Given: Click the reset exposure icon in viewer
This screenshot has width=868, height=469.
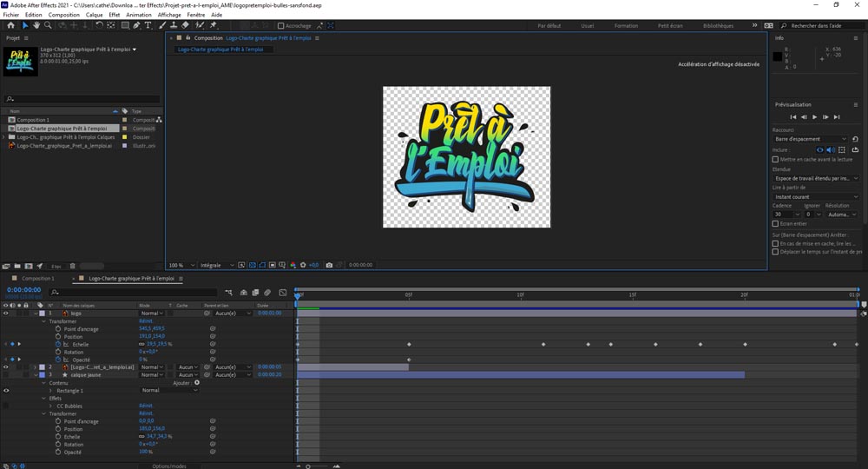Looking at the screenshot, I should [303, 265].
